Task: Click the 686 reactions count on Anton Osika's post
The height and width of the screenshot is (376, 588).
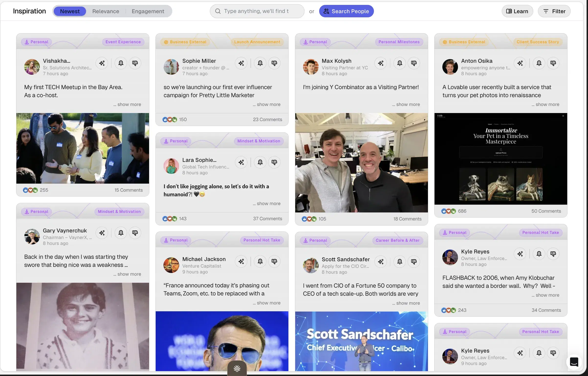Action: (x=462, y=211)
